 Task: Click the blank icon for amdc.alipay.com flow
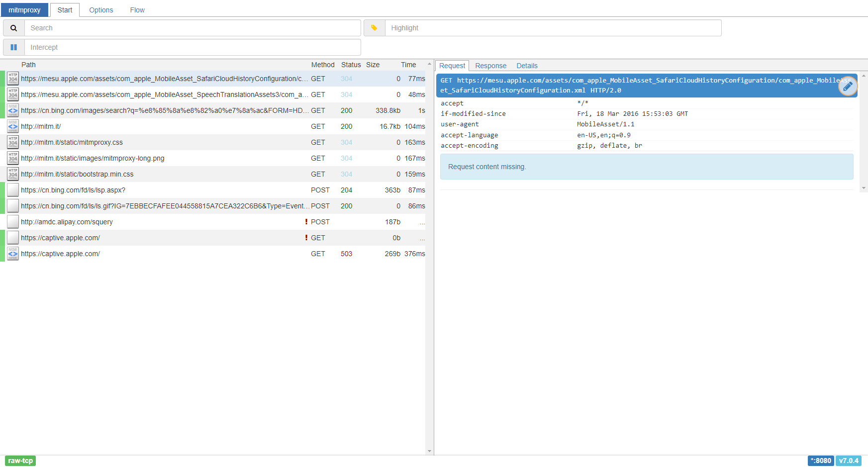(13, 222)
